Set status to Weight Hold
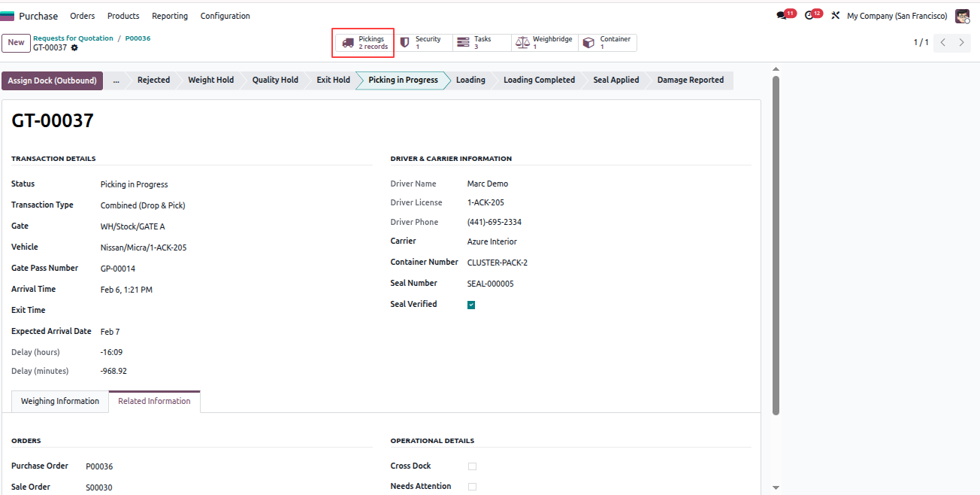The width and height of the screenshot is (980, 495). coord(210,80)
